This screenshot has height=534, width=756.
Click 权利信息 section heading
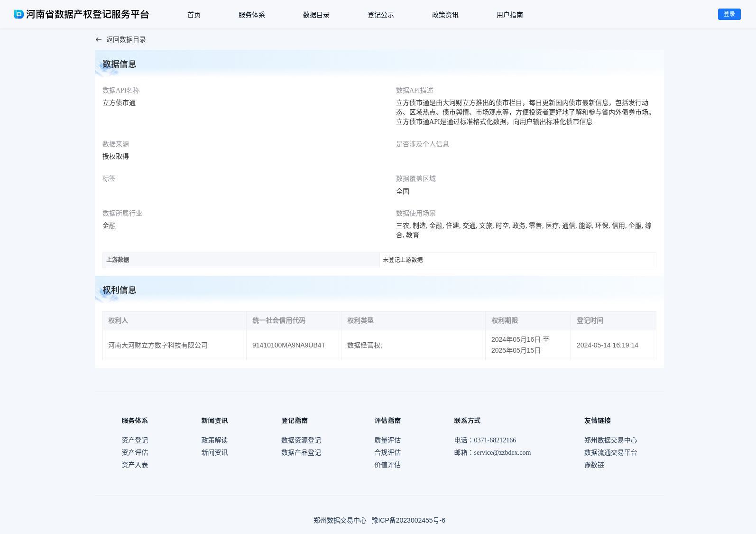point(120,290)
